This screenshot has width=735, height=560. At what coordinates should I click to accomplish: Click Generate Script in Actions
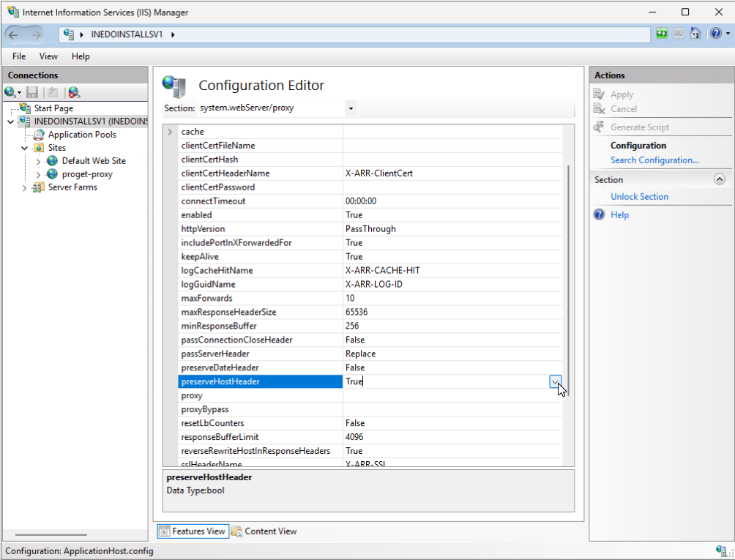(639, 127)
